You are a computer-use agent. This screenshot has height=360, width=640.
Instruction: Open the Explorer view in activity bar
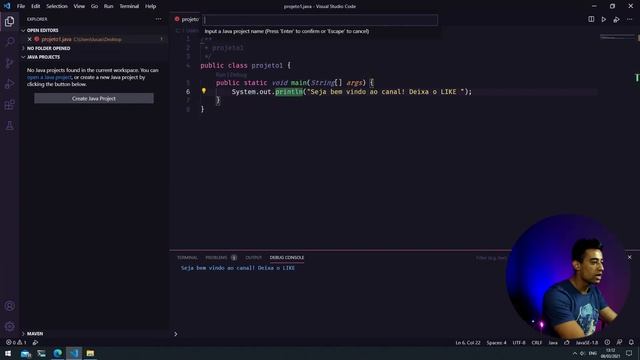click(x=9, y=21)
